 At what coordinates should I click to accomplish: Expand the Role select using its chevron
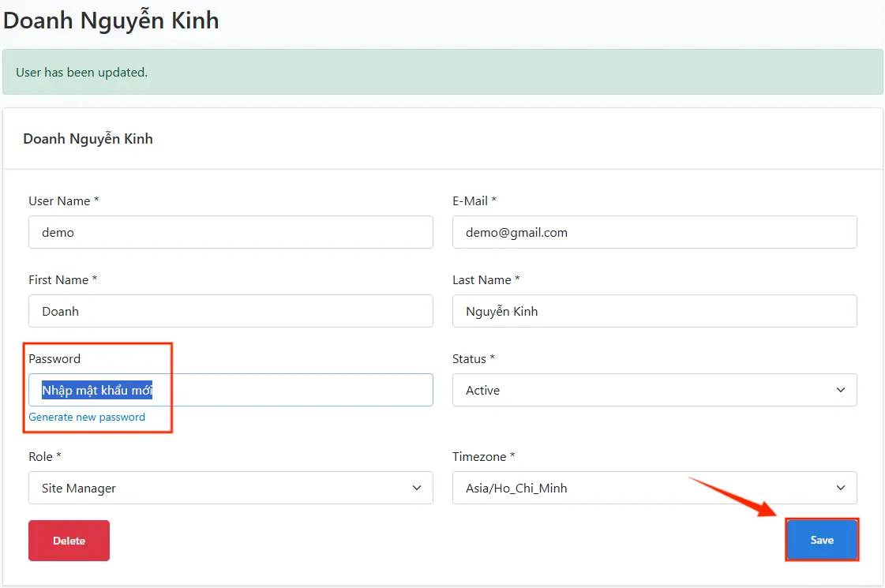[416, 488]
